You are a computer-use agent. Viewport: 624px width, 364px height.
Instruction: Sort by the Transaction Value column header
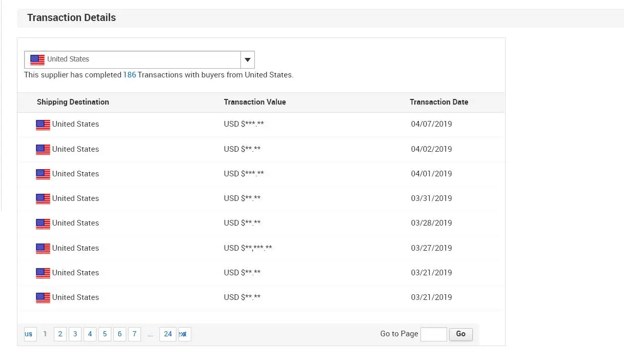(255, 102)
